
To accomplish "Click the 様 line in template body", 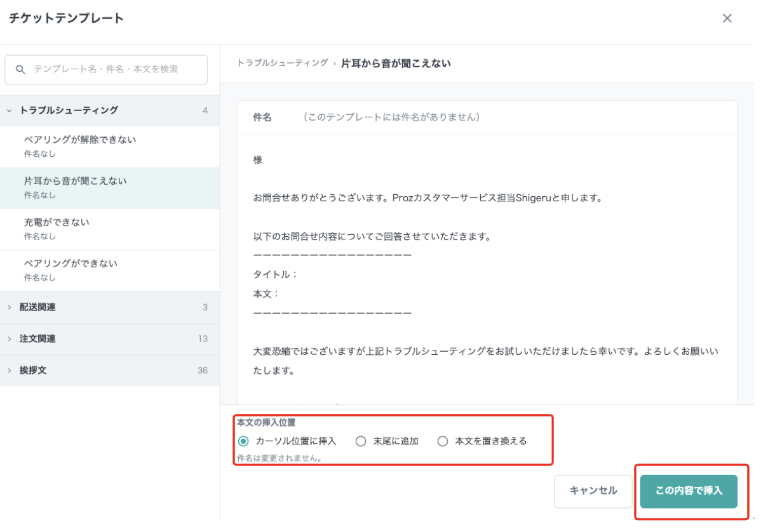I will tap(258, 159).
